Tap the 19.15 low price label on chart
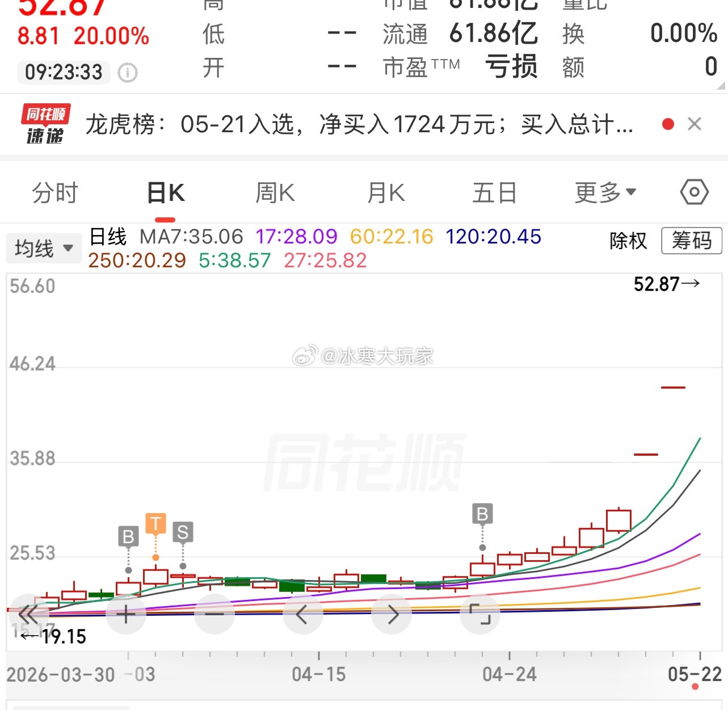The width and height of the screenshot is (728, 710). pyautogui.click(x=54, y=637)
